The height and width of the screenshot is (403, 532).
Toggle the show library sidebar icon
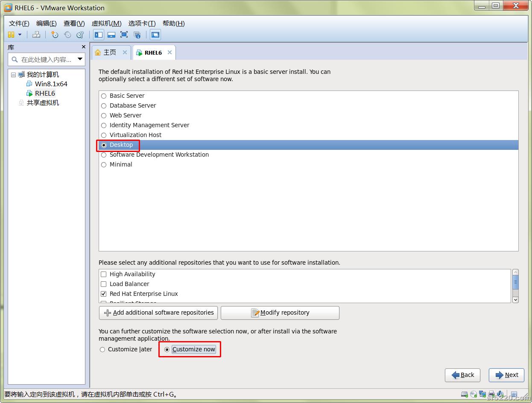99,35
